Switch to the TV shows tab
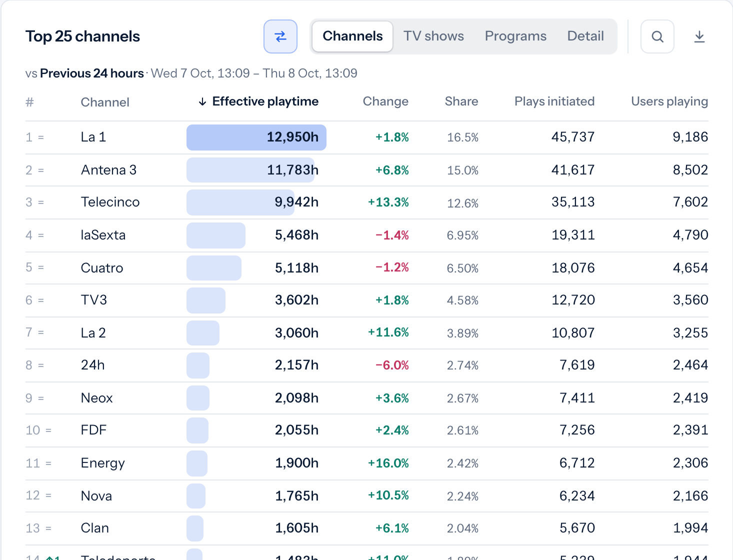Screen dimensions: 733x560 click(433, 36)
